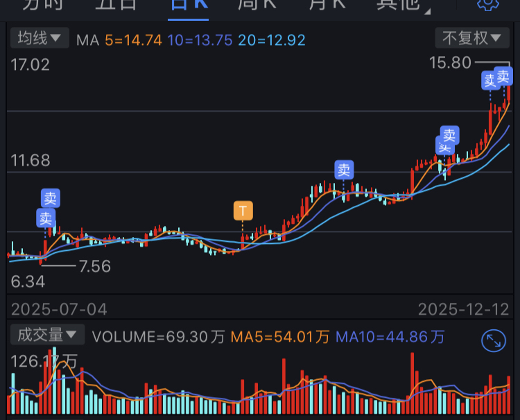Open the 均线 indicator dropdown
Image resolution: width=520 pixels, height=420 pixels.
click(40, 38)
